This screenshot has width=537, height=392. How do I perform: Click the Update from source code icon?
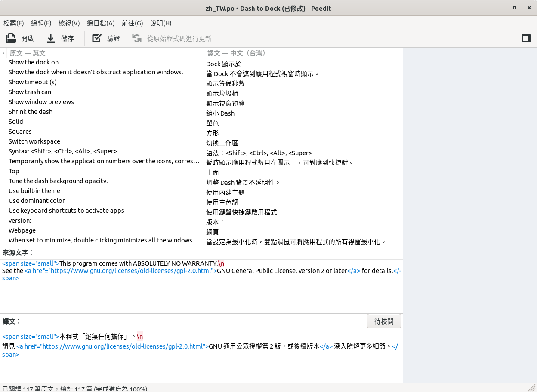tap(137, 38)
